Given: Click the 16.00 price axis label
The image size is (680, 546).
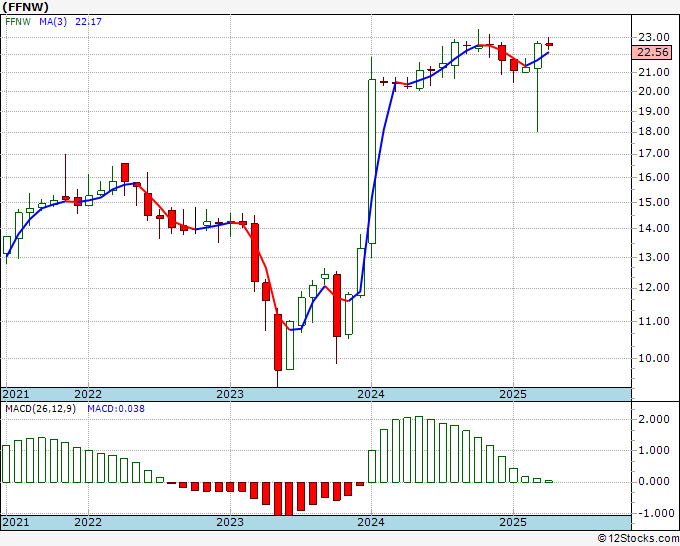Looking at the screenshot, I should pos(653,177).
